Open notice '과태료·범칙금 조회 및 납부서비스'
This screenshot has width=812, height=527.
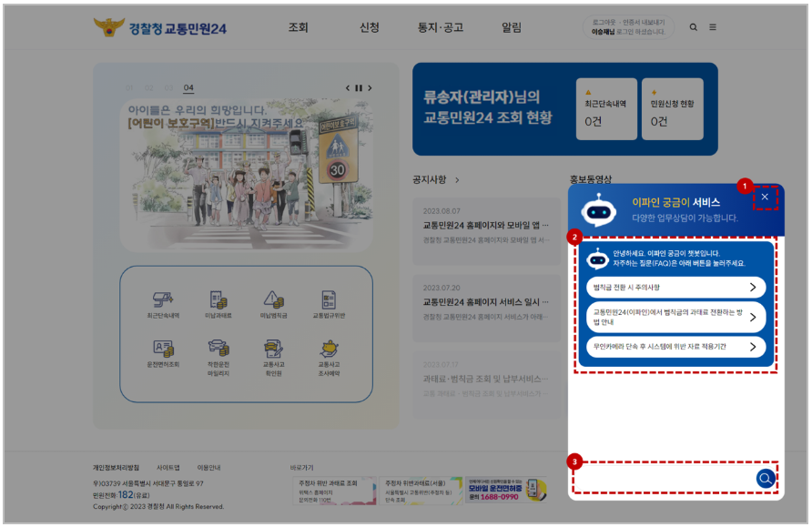point(486,385)
